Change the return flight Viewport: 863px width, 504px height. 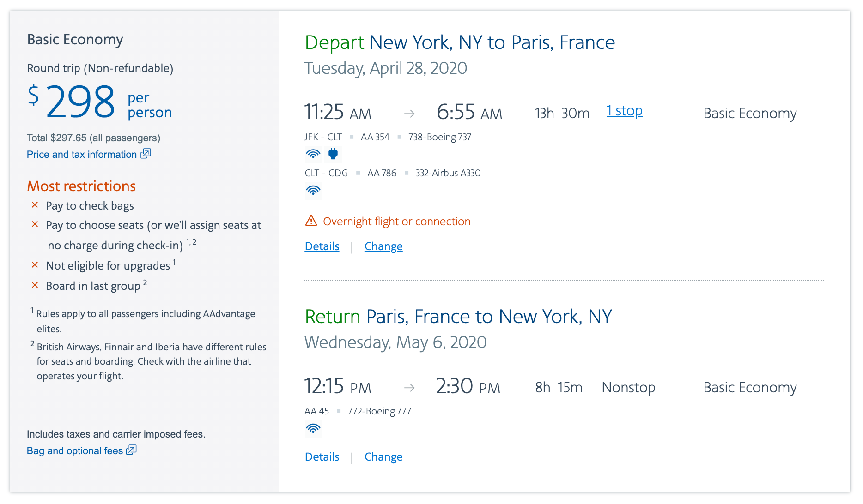383,457
